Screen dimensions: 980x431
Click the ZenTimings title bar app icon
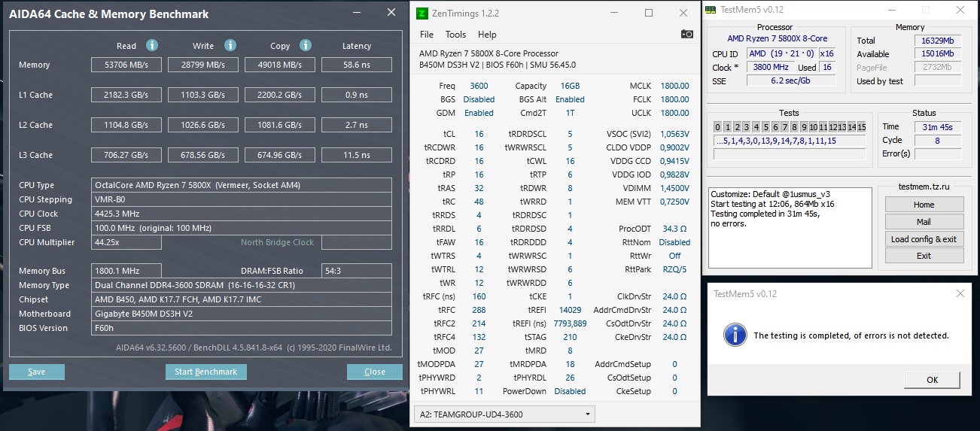click(x=422, y=13)
